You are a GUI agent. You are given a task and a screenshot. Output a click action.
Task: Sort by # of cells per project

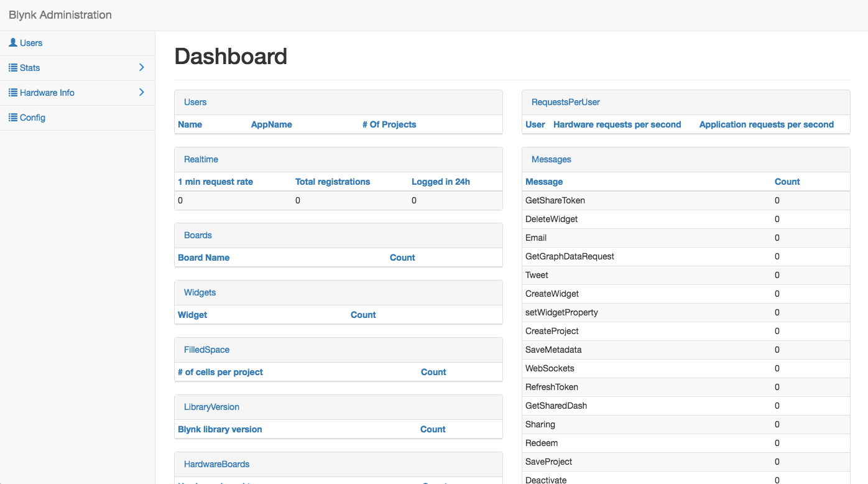click(220, 372)
